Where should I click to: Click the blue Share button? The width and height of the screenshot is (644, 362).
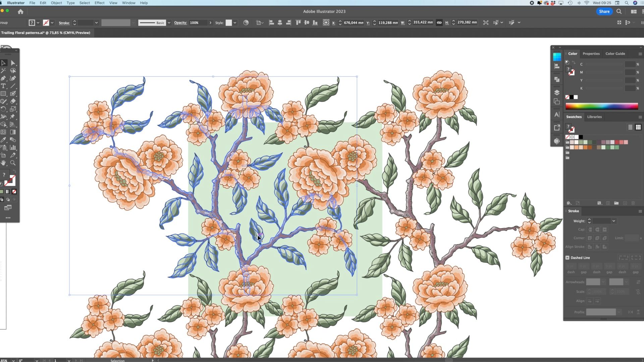tap(604, 11)
